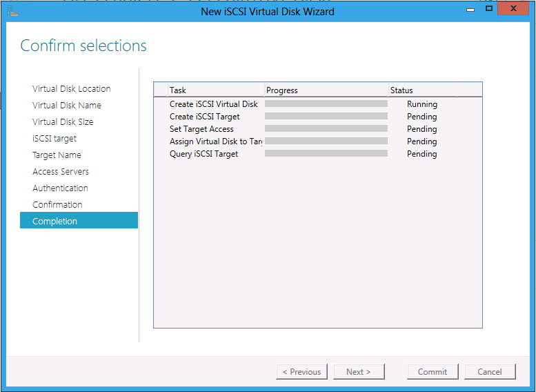Minimize the iSCSI wizard window
The width and height of the screenshot is (536, 392).
click(470, 10)
